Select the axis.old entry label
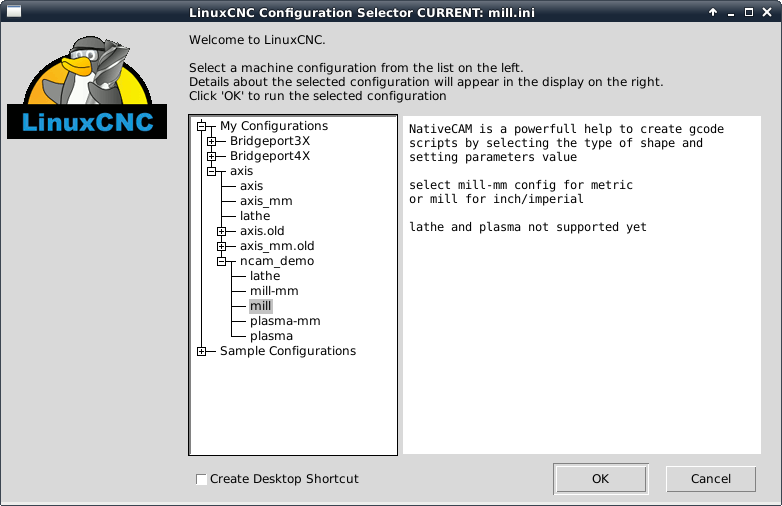 262,231
